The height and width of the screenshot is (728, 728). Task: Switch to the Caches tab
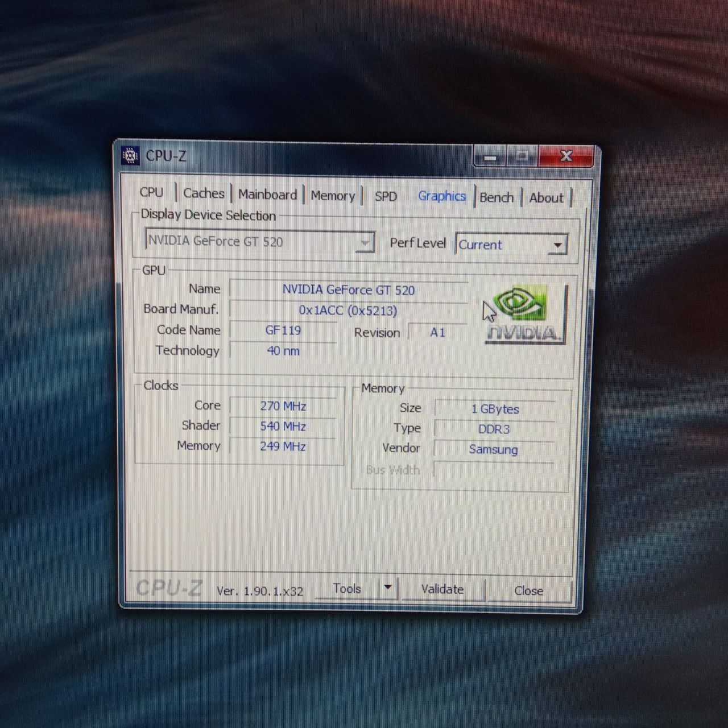pos(204,193)
